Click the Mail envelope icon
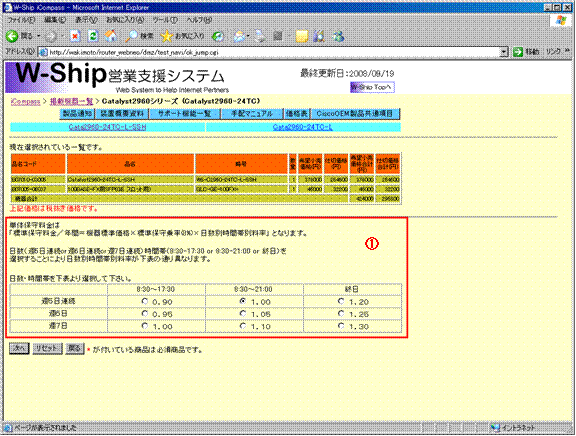 click(x=239, y=36)
